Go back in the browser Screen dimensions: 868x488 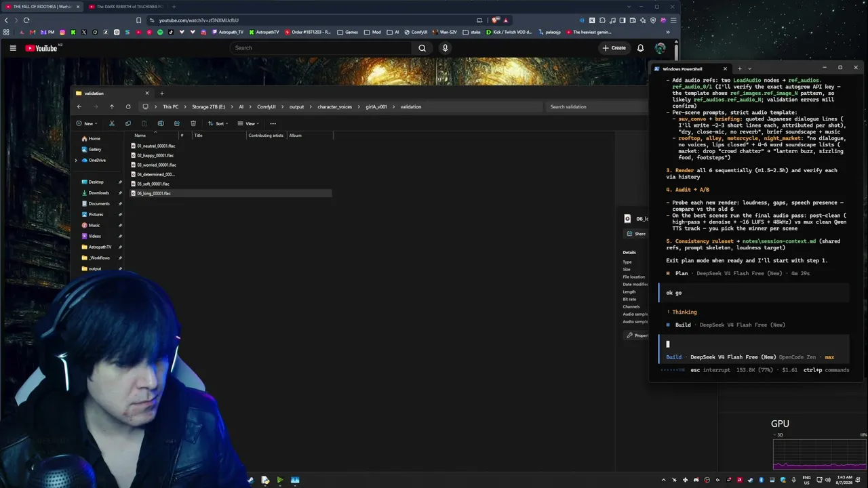tap(7, 20)
